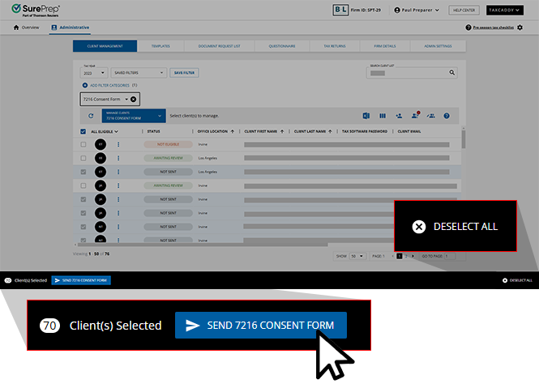Viewport: 539px width, 392px height.
Task: Click the Help Center button
Action: (x=464, y=11)
